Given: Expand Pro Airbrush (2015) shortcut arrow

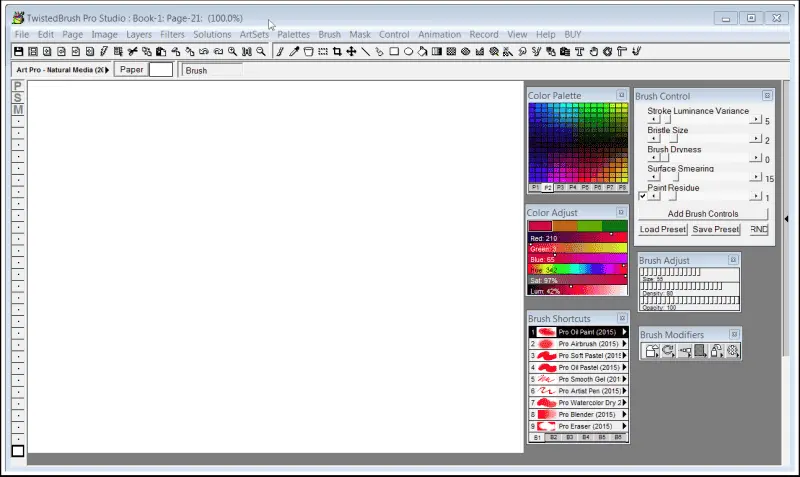Looking at the screenshot, I should coord(624,344).
